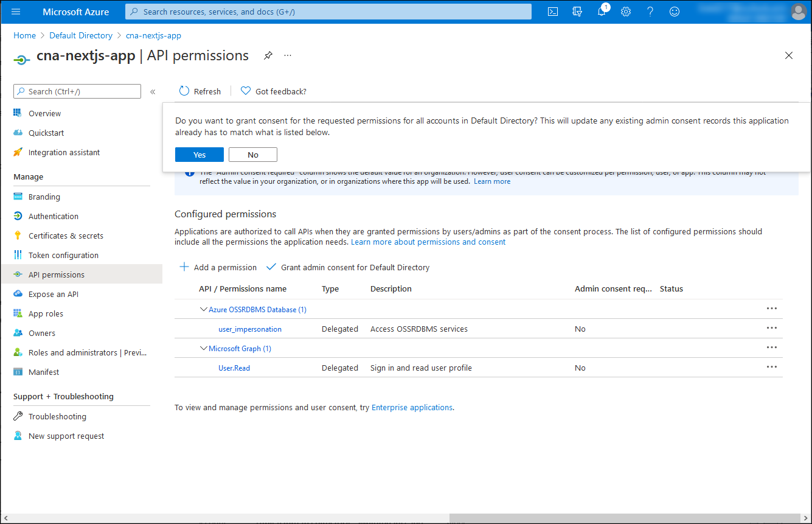
Task: Confirm consent by clicking Yes
Action: [200, 155]
